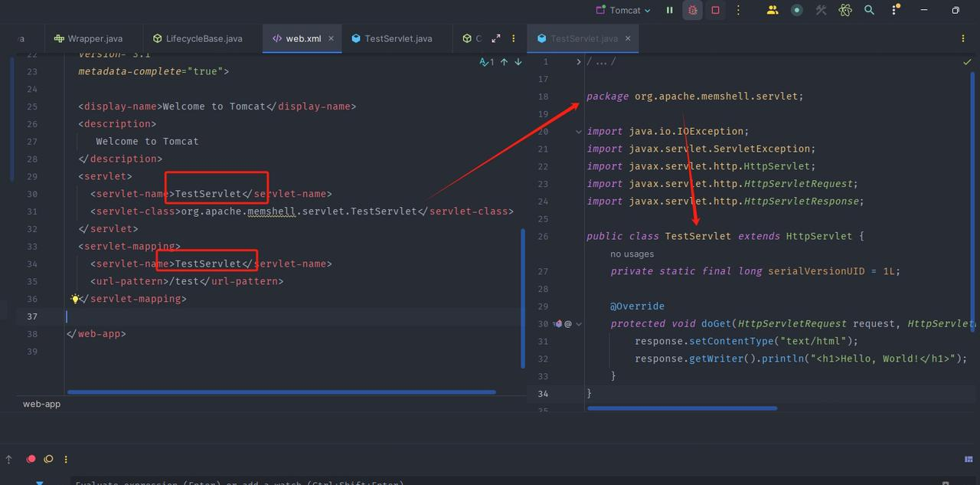Image resolution: width=980 pixels, height=485 pixels.
Task: Switch to the Wrapper.java tab
Action: tap(88, 38)
